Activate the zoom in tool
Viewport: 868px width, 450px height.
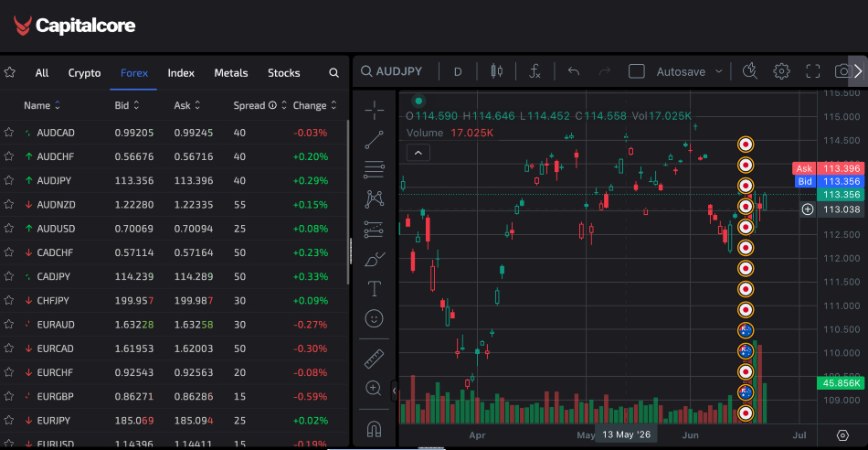375,388
